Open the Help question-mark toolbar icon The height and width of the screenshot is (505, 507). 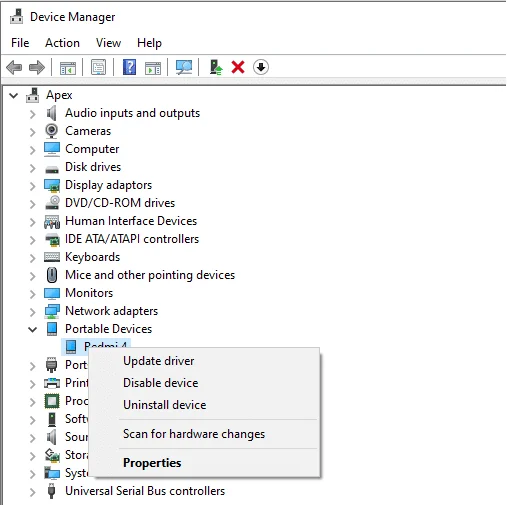129,67
